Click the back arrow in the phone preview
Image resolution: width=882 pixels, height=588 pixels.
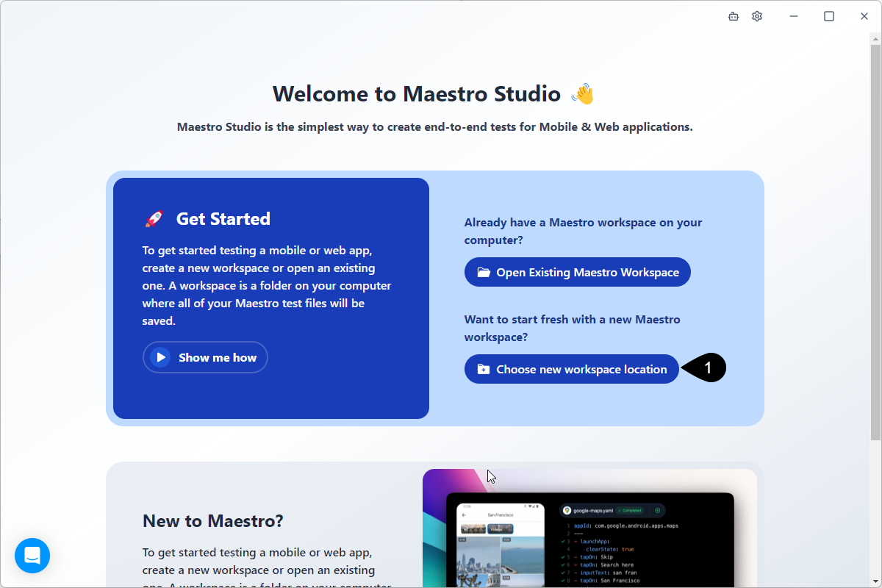point(463,515)
